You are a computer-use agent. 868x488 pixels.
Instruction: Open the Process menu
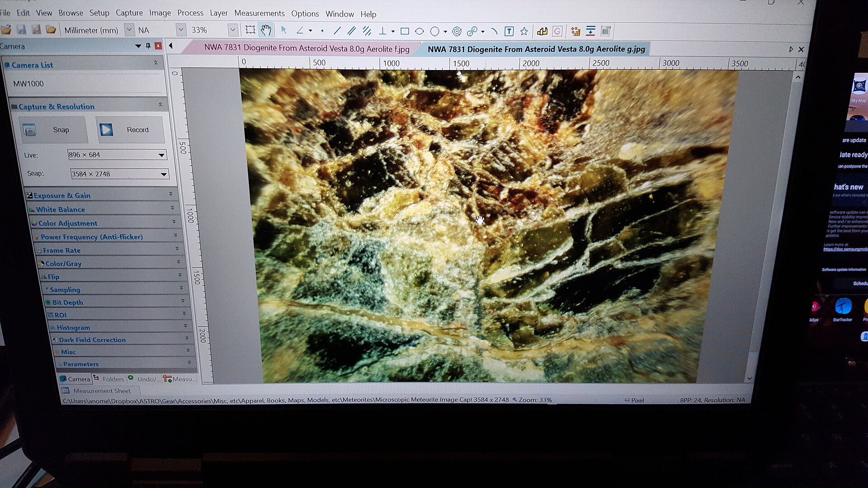pyautogui.click(x=190, y=13)
